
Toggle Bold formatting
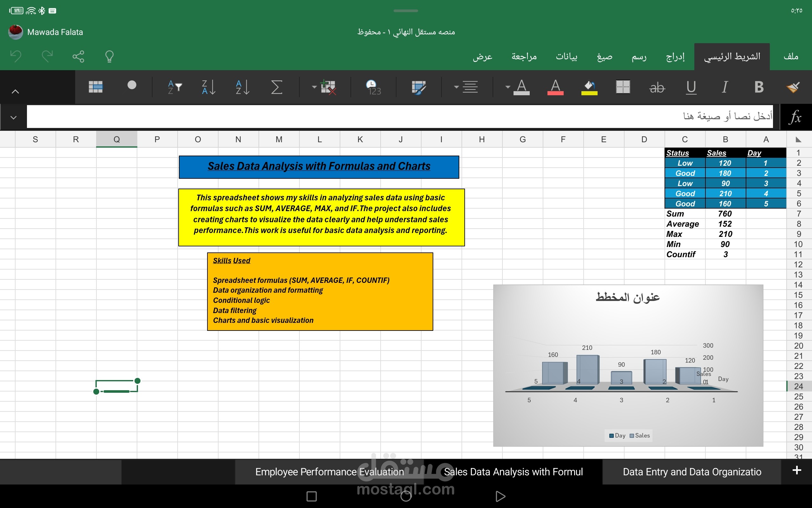(759, 87)
